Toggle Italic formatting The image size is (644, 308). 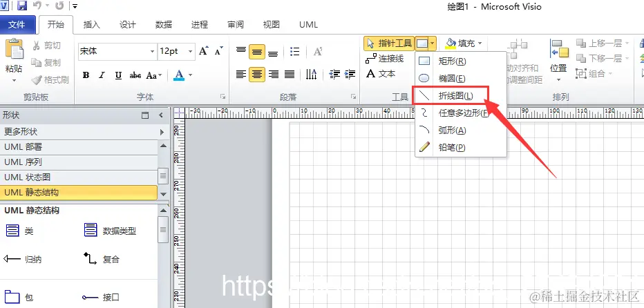102,75
